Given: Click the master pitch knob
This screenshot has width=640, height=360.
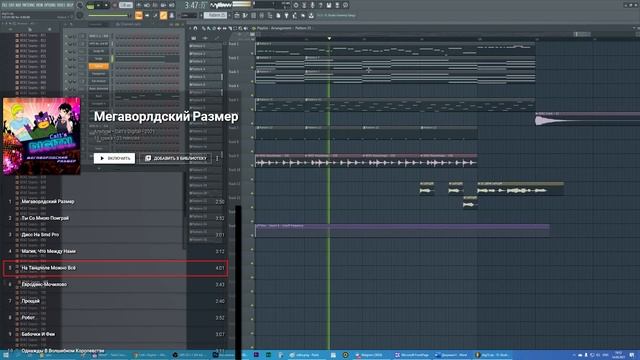Looking at the screenshot, I should (80, 16).
